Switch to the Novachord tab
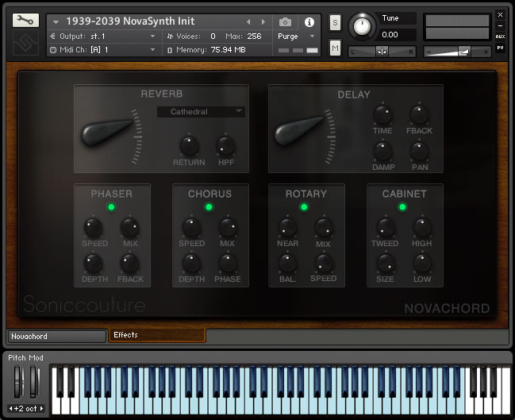This screenshot has height=420, width=515. point(56,337)
